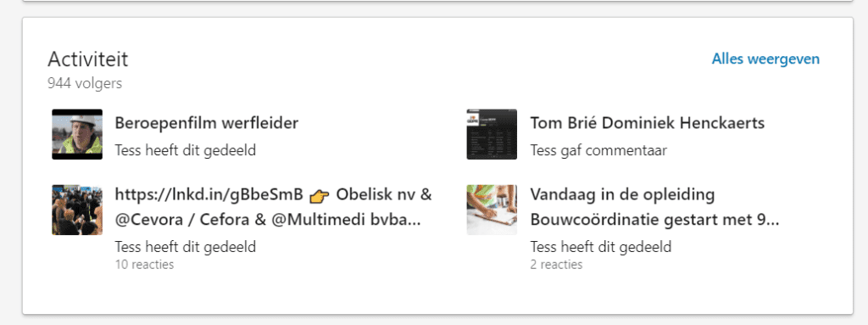Click 'Tess heeft dit gedeeld' above 2 reacties
868x325 pixels.
601,247
